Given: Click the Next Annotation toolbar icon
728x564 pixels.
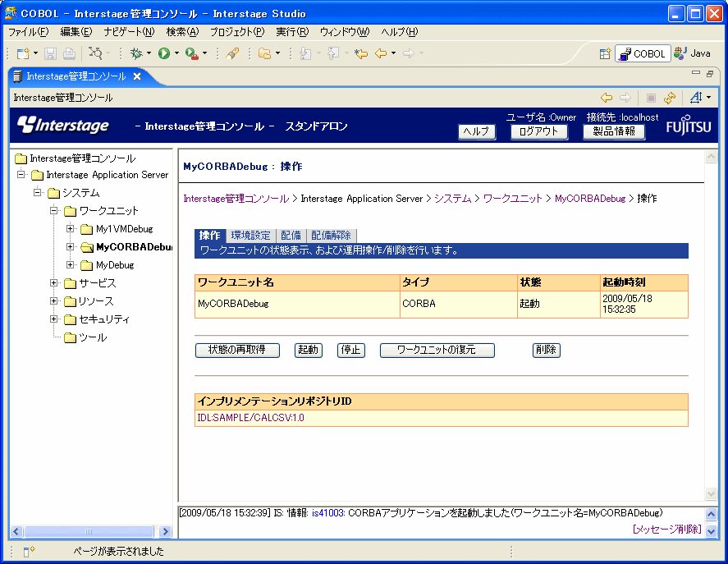Looking at the screenshot, I should (x=305, y=54).
